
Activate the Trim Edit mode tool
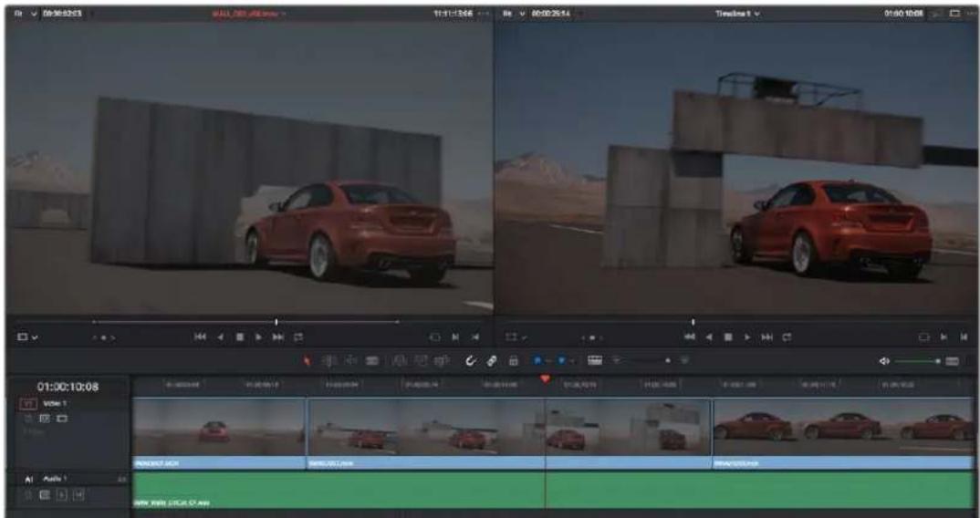[330, 360]
